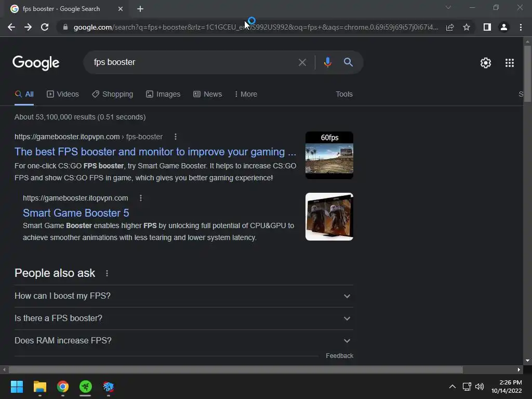
Task: Open People also ask options menu
Action: [x=107, y=273]
